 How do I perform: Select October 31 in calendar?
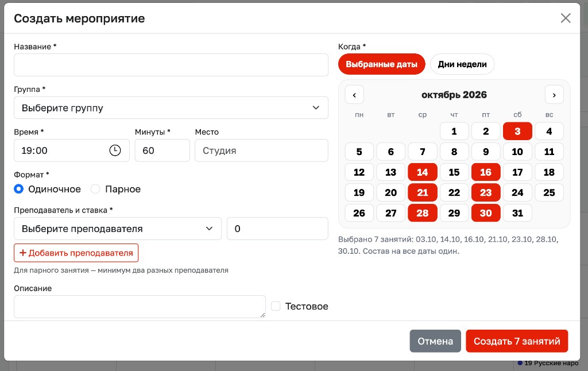click(517, 213)
